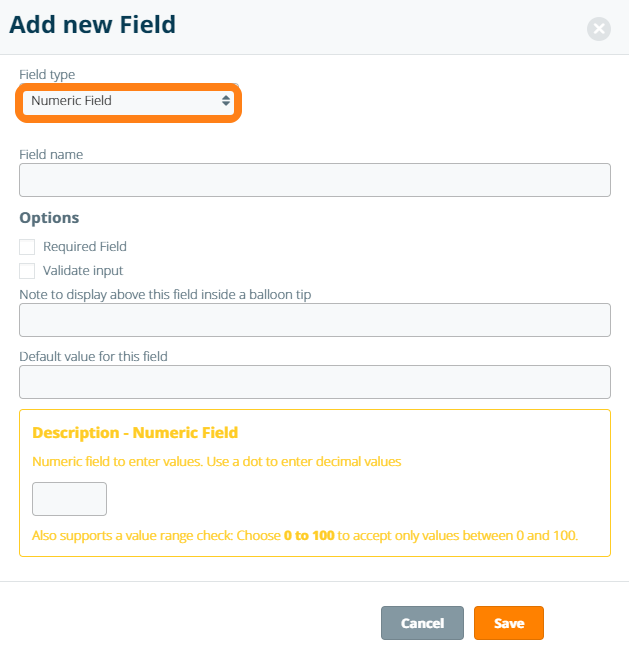629x669 pixels.
Task: Click the "Validate input" label text
Action: pyautogui.click(x=83, y=271)
